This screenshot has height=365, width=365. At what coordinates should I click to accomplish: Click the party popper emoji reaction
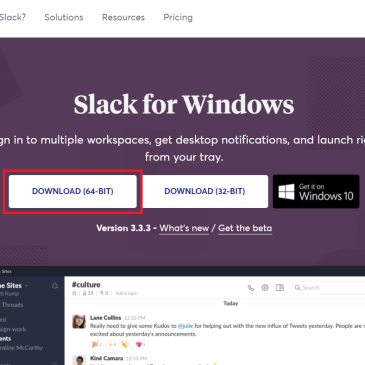click(97, 344)
